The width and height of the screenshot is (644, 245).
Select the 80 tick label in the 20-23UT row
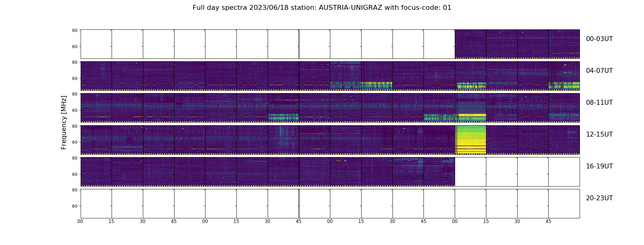pos(75,190)
